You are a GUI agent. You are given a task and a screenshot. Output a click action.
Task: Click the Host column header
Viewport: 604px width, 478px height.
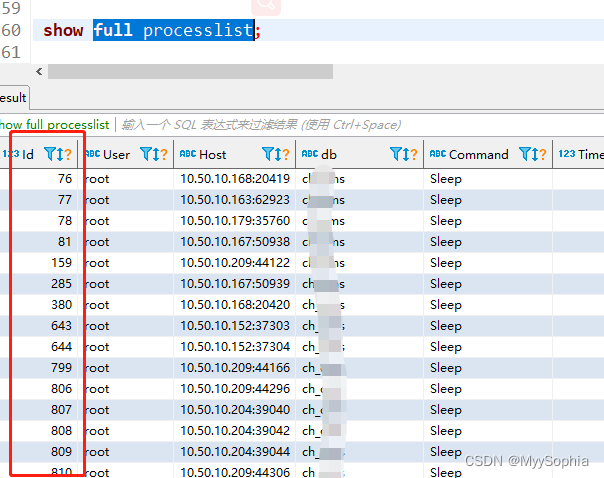tap(235, 154)
